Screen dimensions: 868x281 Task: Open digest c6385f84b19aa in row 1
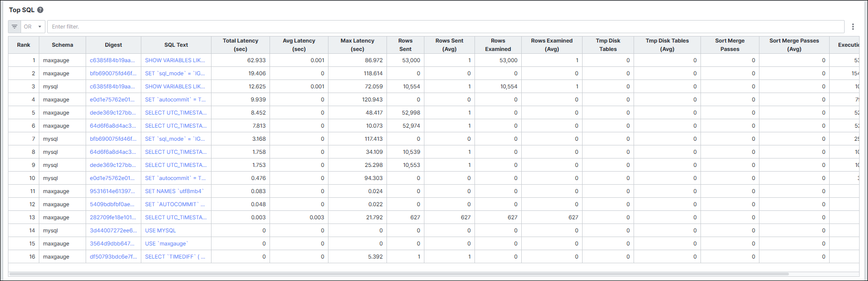[x=112, y=60]
